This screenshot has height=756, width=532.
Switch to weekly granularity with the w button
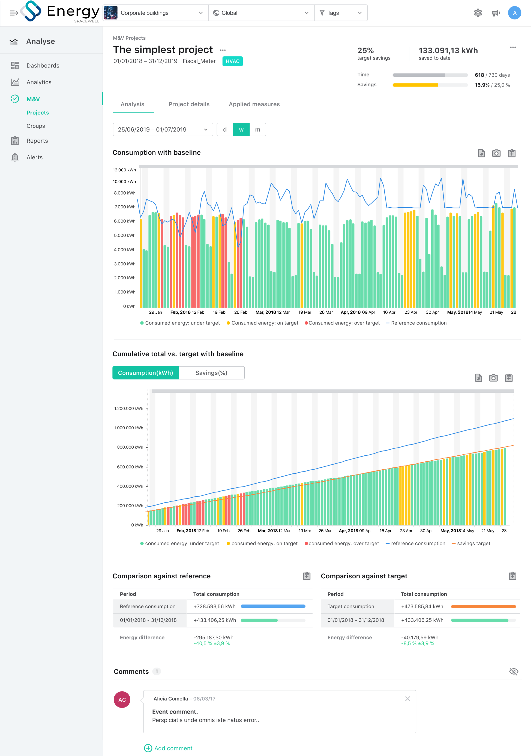241,129
